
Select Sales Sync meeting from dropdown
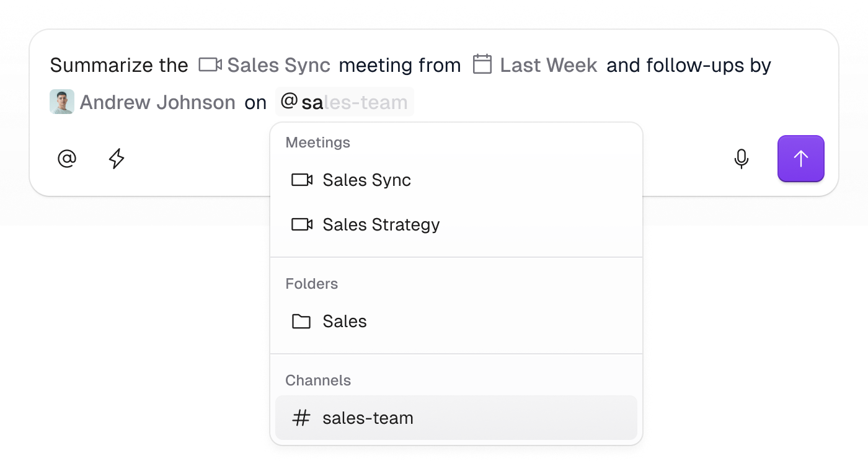[366, 180]
